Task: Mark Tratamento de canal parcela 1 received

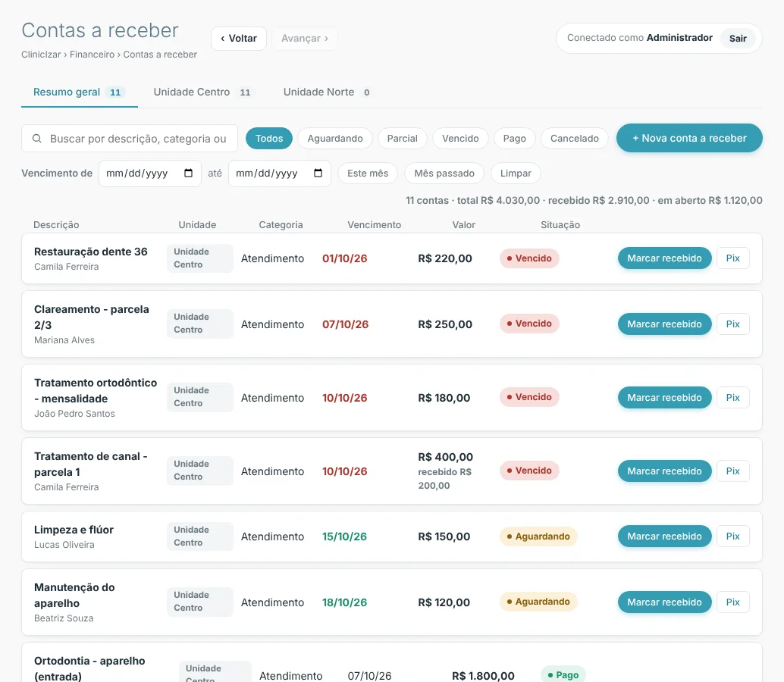Action: click(x=664, y=471)
